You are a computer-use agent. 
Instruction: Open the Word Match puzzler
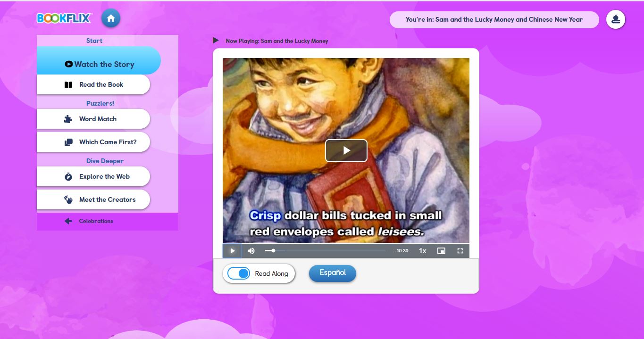(x=93, y=119)
